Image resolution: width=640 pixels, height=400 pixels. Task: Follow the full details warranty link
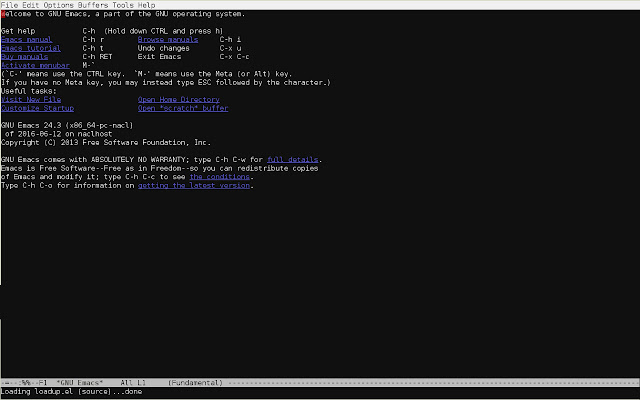click(x=293, y=160)
